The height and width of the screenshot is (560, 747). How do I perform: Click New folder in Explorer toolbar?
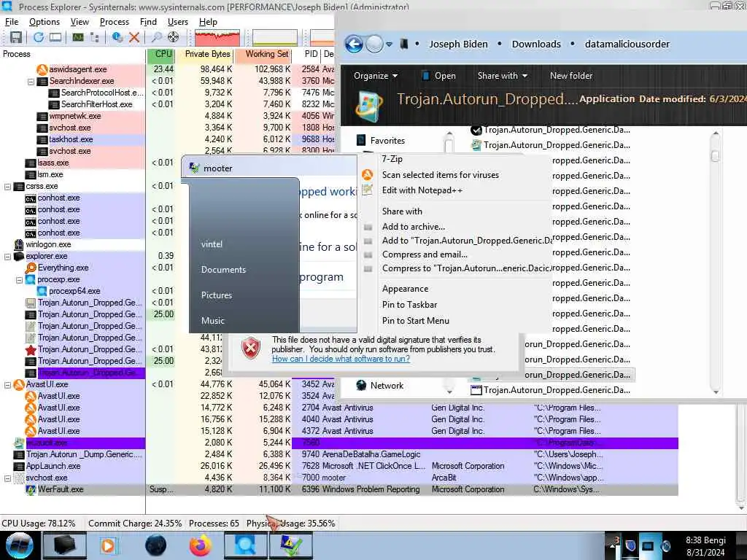click(x=570, y=76)
